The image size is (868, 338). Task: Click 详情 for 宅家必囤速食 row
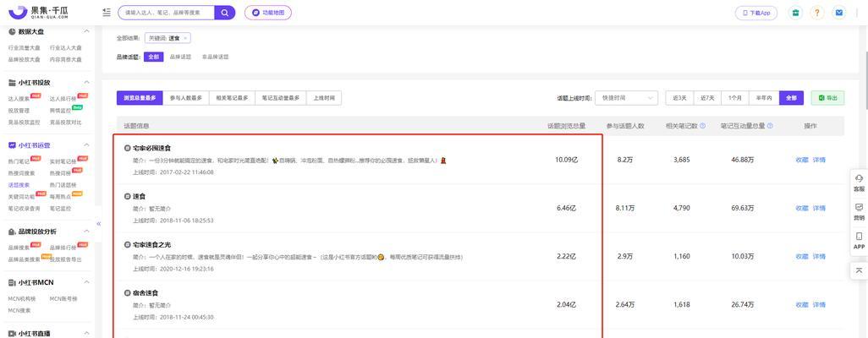pos(819,160)
